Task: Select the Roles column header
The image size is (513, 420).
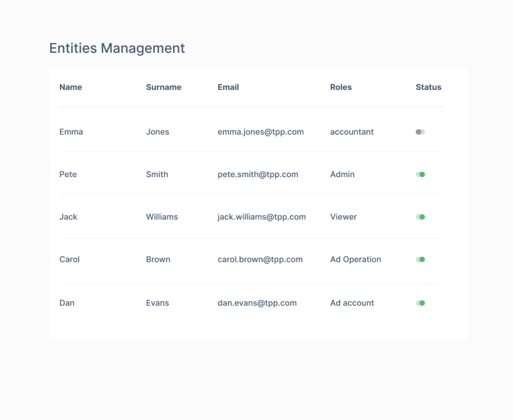Action: [x=341, y=87]
